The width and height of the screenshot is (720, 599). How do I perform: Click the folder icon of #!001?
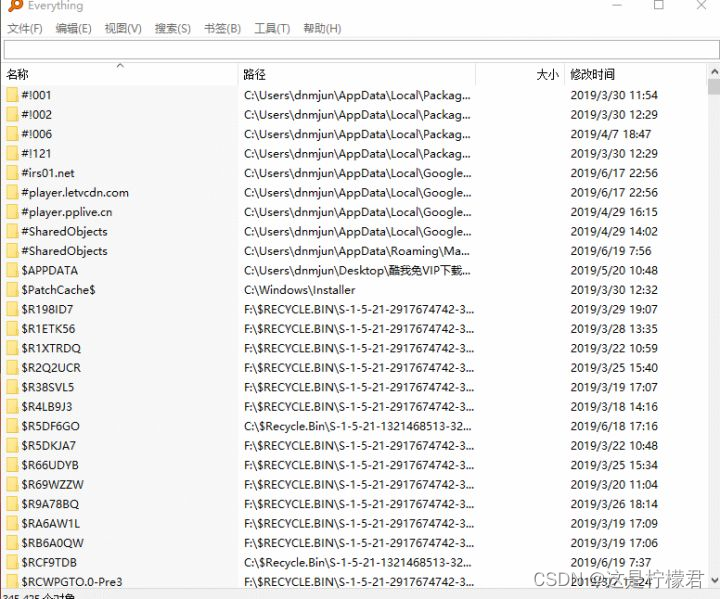pos(12,95)
